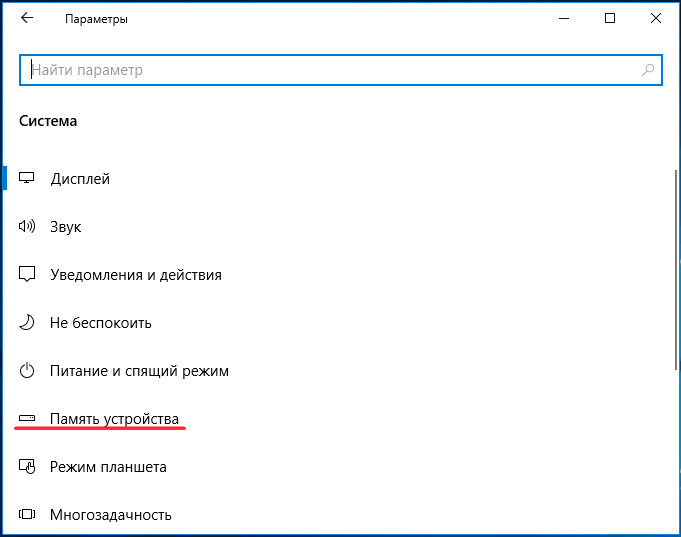Viewport: 681px width, 537px height.
Task: Go to Питание и спящий режим
Action: (x=139, y=371)
